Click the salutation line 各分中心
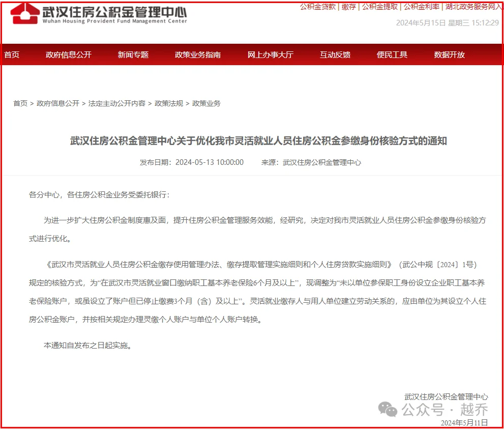 pos(99,194)
